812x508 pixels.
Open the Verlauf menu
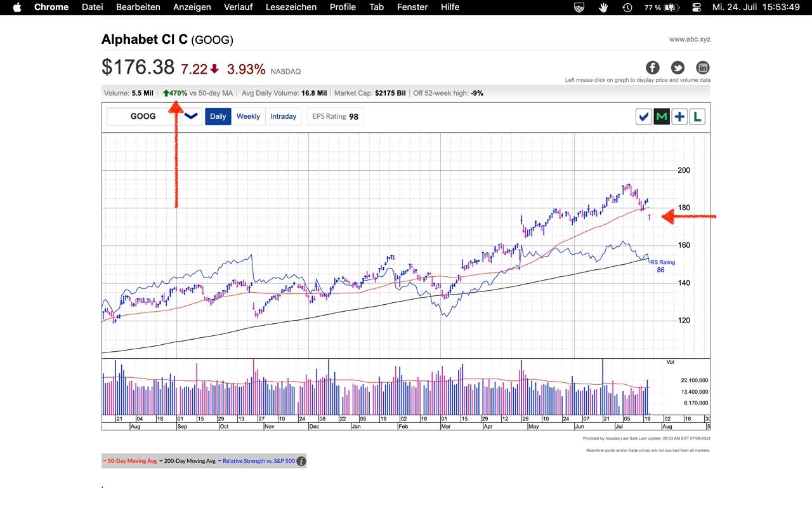[238, 7]
